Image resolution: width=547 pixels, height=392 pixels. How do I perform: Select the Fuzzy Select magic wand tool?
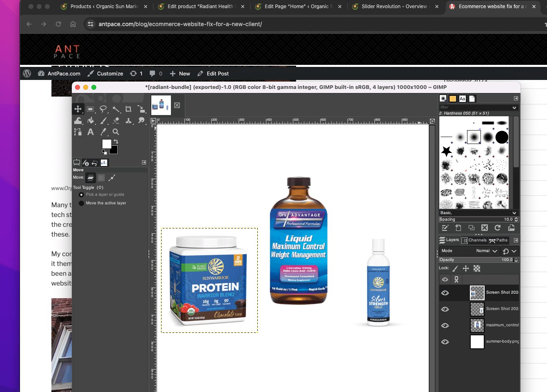[116, 109]
